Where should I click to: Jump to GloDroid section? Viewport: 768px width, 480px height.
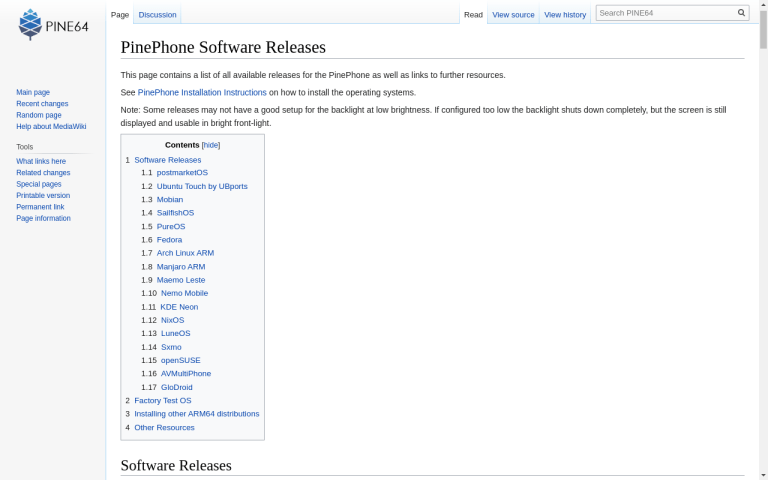(176, 387)
